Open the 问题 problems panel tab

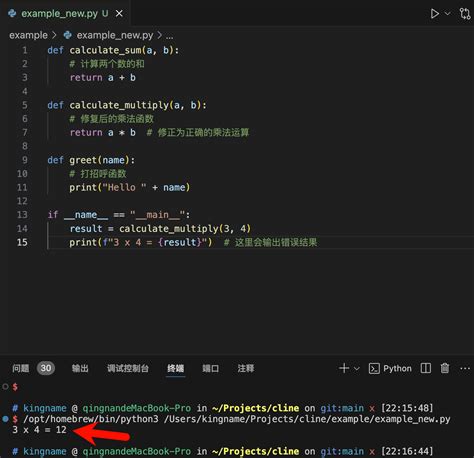tap(21, 368)
